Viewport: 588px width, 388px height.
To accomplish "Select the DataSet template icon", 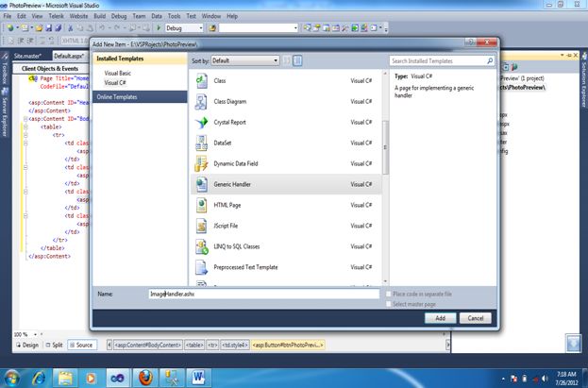I will [x=201, y=143].
